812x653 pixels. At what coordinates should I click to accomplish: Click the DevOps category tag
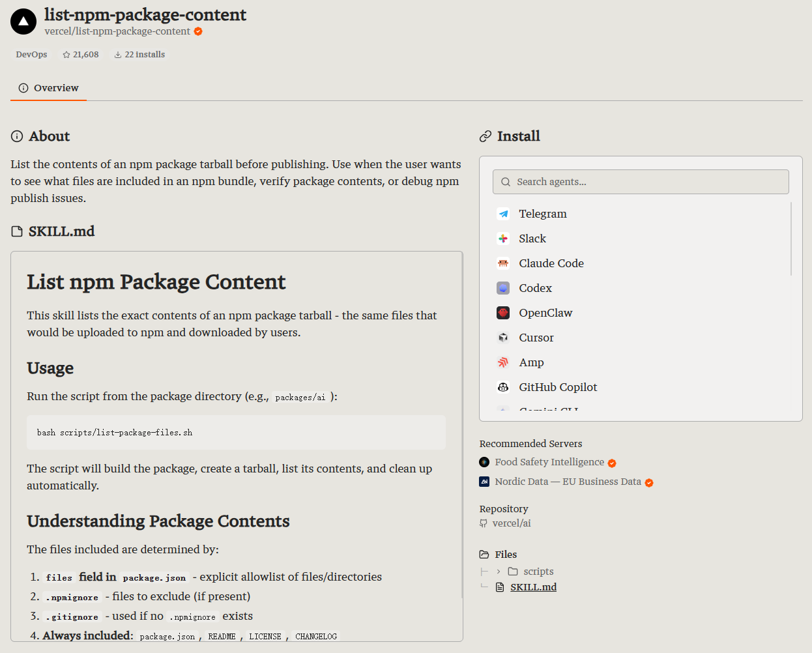(31, 55)
